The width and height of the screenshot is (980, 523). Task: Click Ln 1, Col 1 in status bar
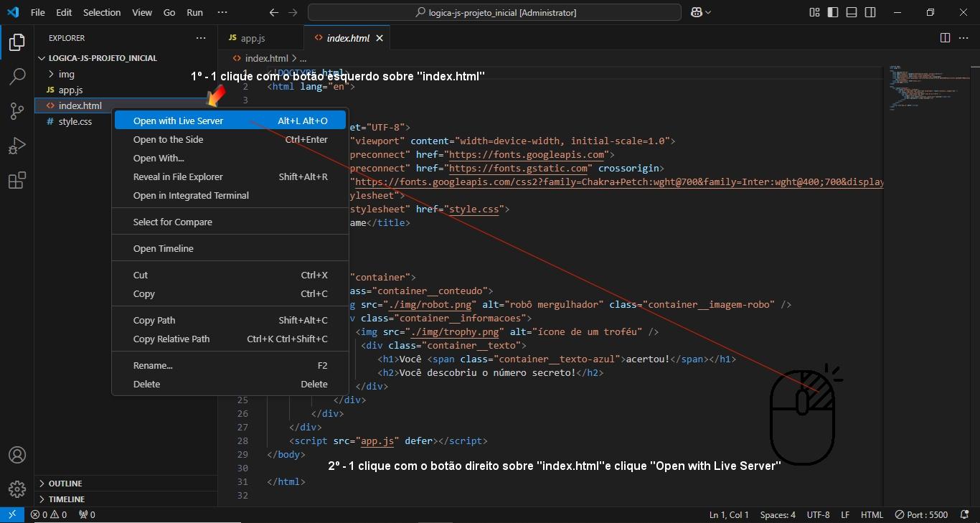point(729,514)
